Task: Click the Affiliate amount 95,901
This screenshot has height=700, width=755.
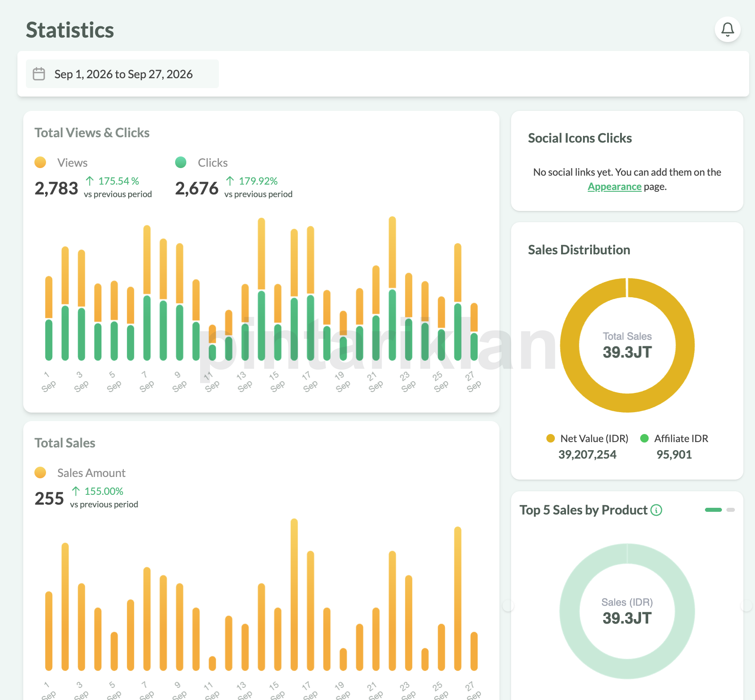Action: 674,455
